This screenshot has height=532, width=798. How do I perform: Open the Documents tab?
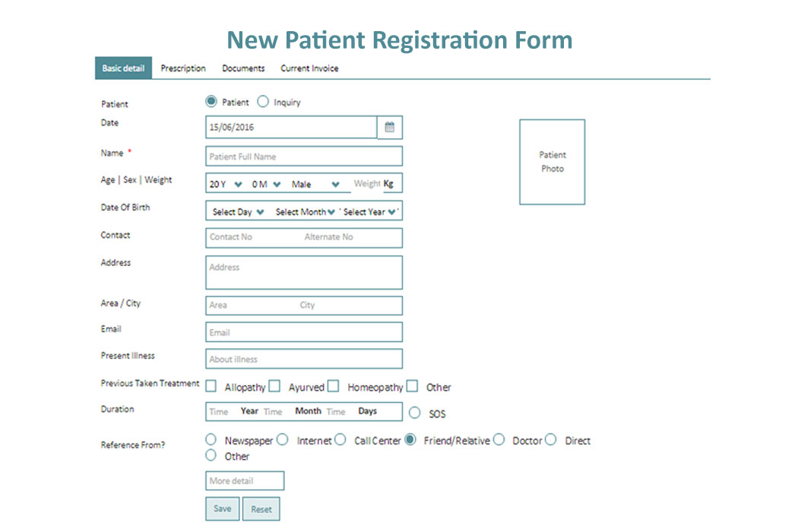click(x=243, y=68)
